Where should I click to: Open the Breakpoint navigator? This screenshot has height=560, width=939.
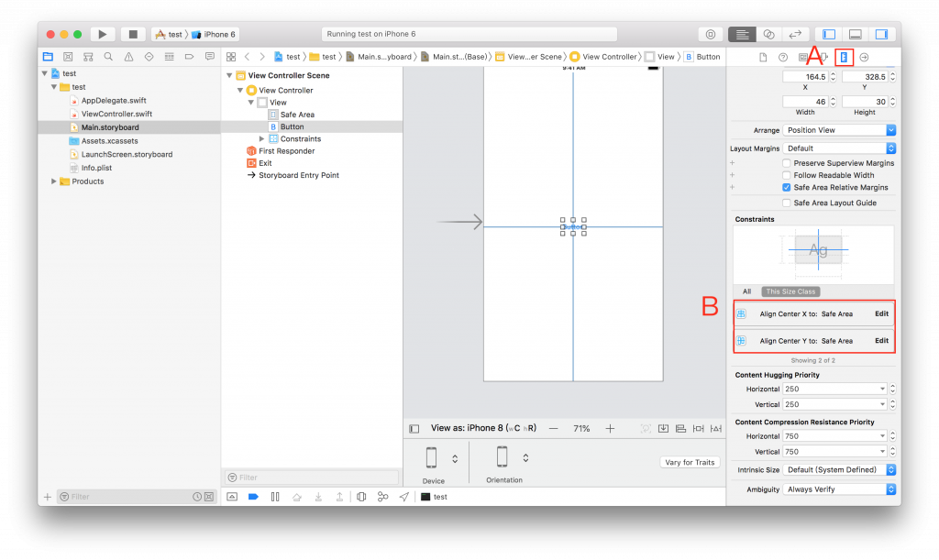pos(189,57)
